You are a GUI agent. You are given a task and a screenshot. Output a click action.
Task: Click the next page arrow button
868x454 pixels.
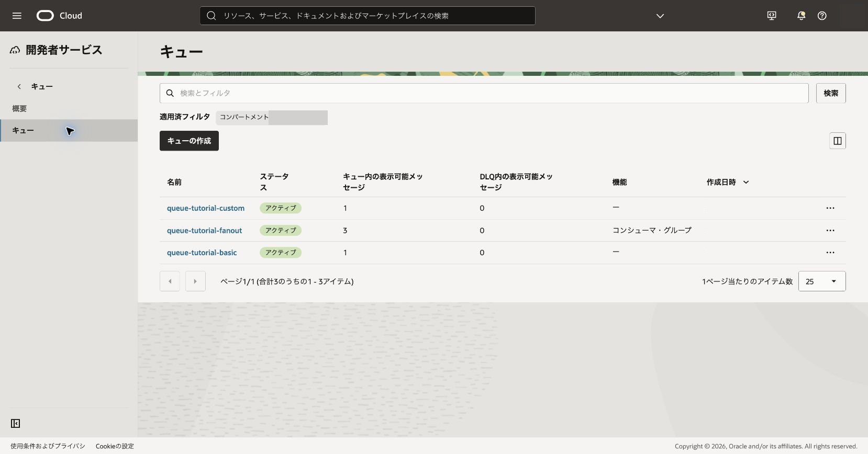point(195,281)
